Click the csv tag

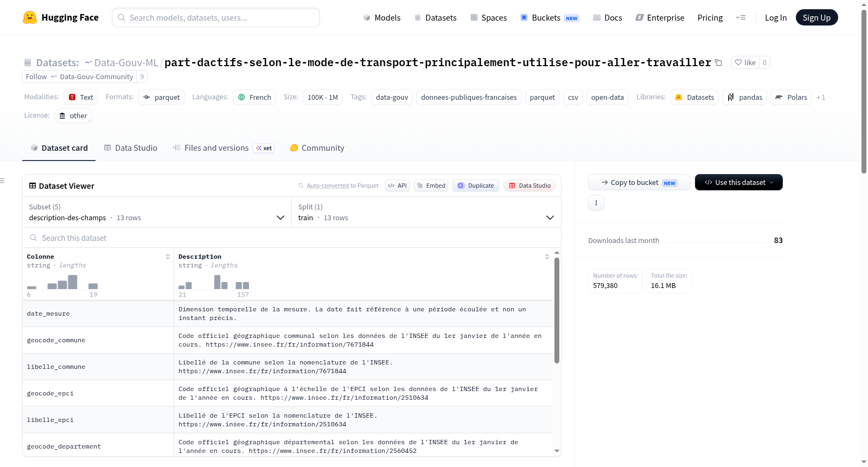[573, 97]
